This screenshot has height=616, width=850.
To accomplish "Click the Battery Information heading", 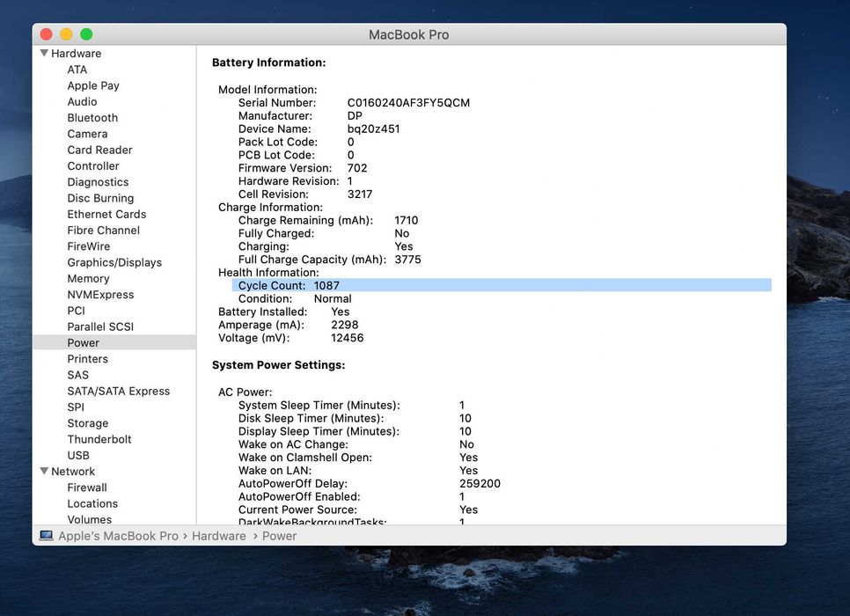I will [269, 62].
